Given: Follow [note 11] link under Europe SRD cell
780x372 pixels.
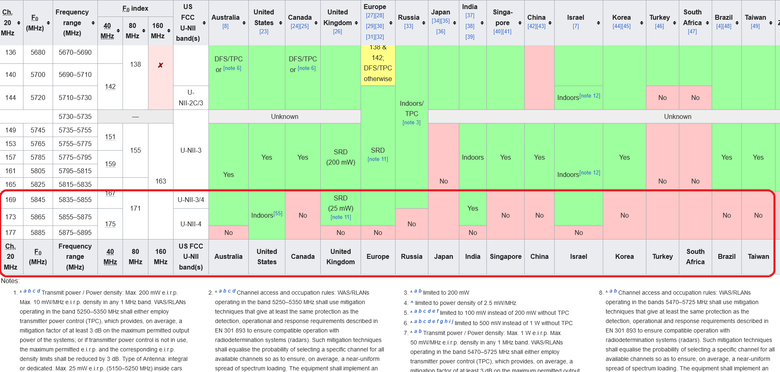Looking at the screenshot, I should 378,159.
